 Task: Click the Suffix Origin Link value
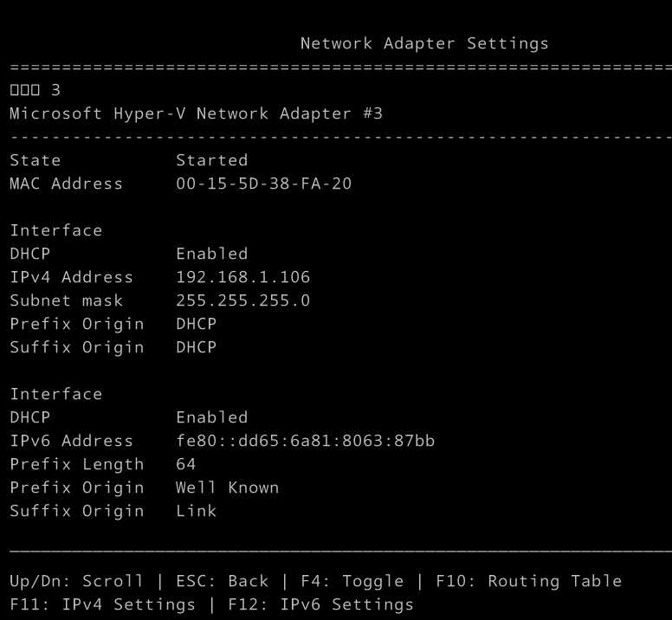click(x=196, y=511)
